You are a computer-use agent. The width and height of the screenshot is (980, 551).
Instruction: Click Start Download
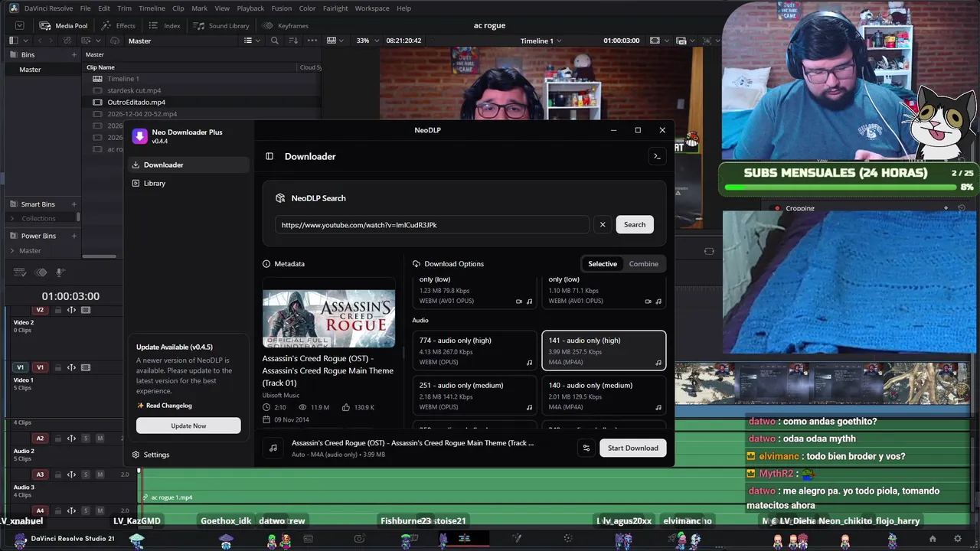point(633,448)
